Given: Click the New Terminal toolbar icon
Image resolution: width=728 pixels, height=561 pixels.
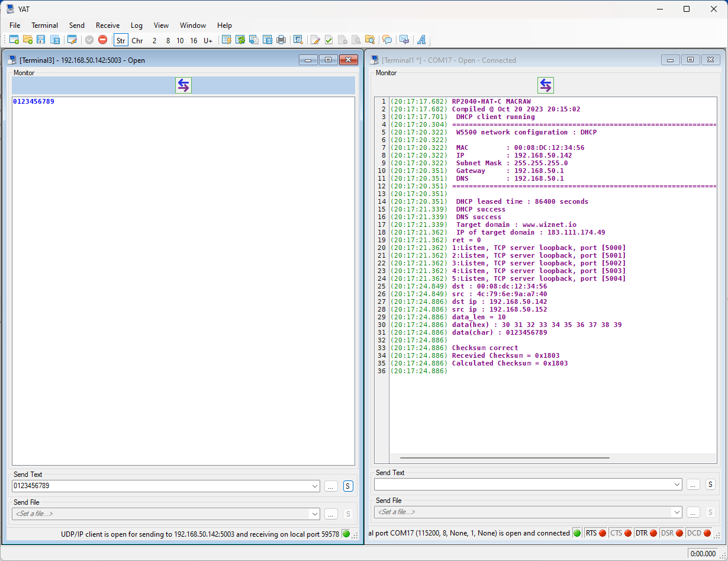Looking at the screenshot, I should (x=14, y=40).
